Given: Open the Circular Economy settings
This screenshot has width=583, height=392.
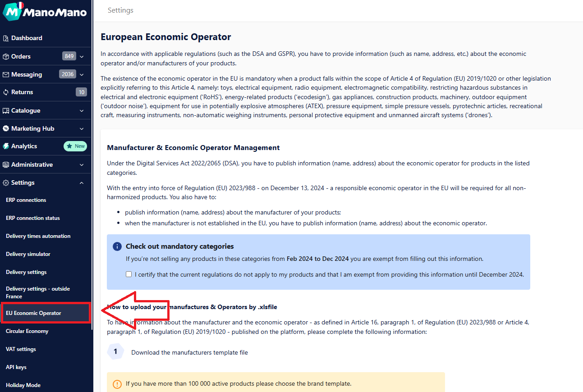Looking at the screenshot, I should pyautogui.click(x=27, y=331).
